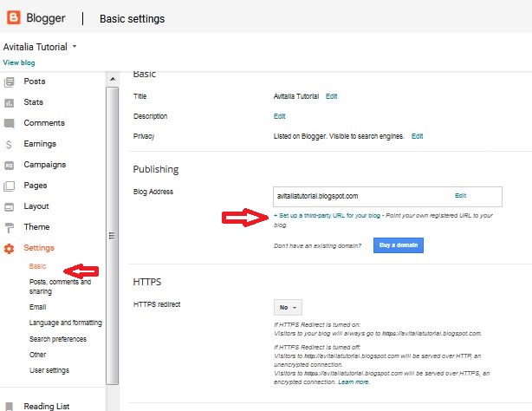Click the Learn more link under HTTPS
The width and height of the screenshot is (532, 411).
pos(354,382)
